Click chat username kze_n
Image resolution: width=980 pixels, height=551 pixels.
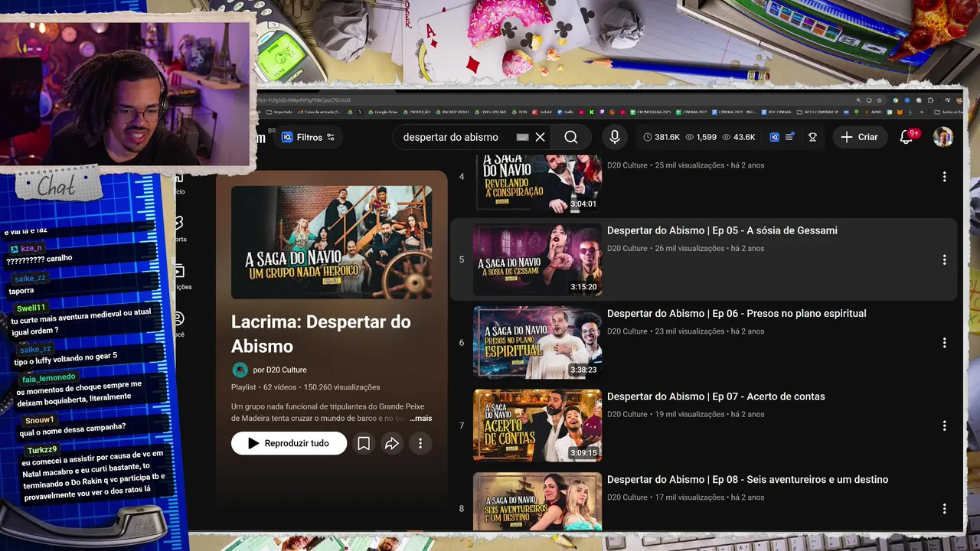click(31, 249)
